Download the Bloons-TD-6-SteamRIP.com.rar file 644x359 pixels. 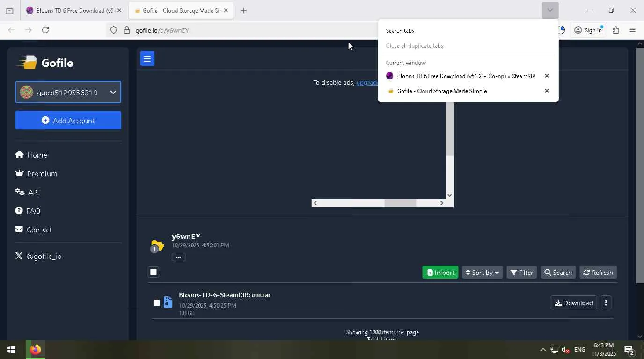click(574, 303)
